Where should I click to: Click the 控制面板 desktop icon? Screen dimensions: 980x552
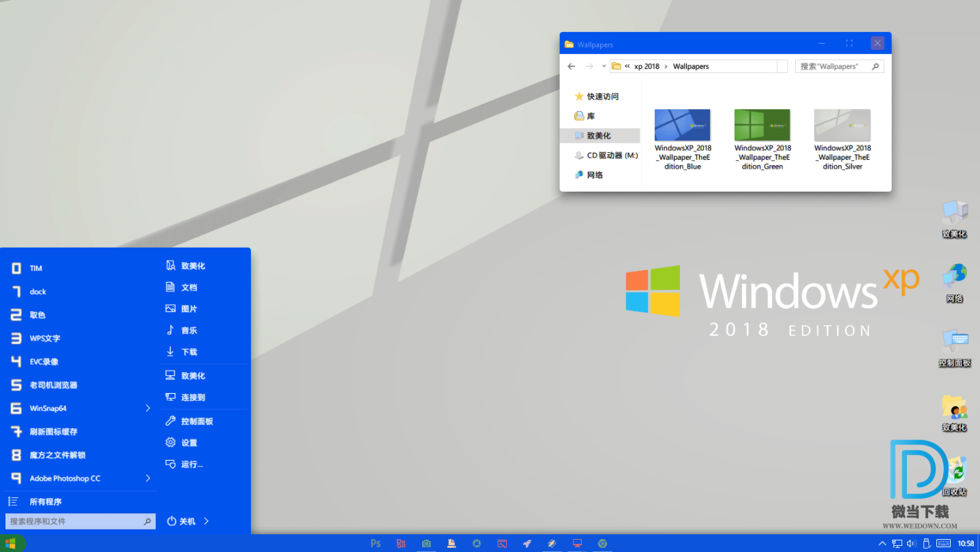[955, 349]
